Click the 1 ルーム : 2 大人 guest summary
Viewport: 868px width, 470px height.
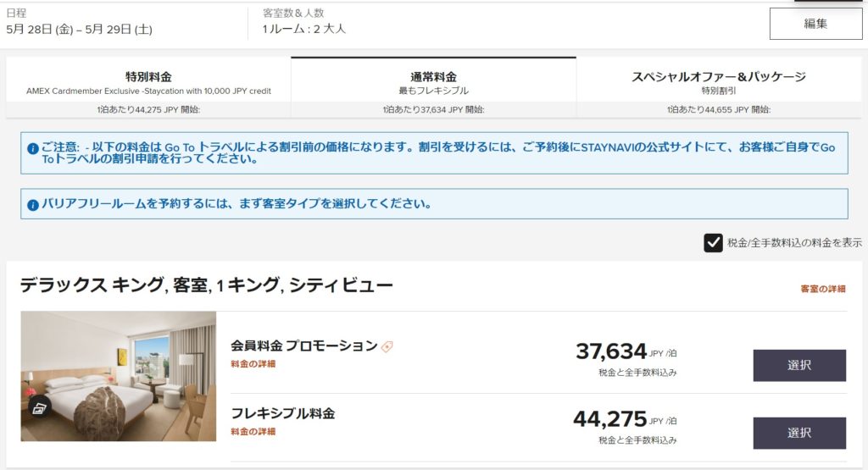point(303,29)
